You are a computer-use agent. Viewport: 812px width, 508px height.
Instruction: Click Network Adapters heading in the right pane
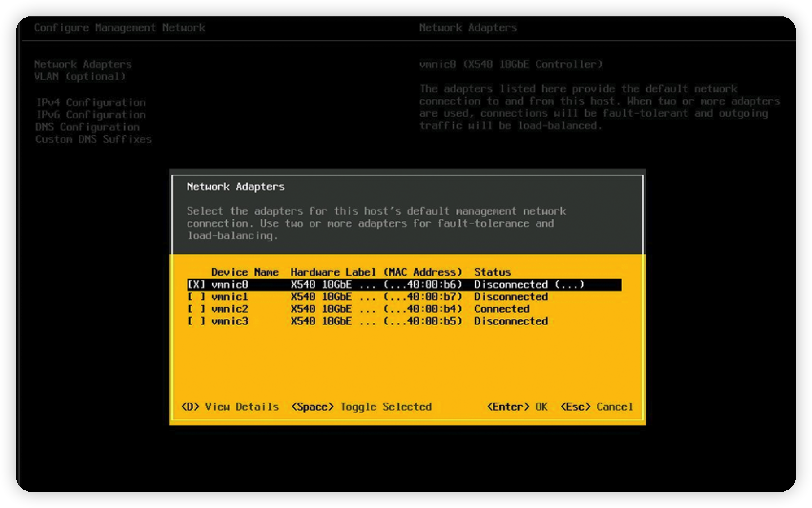point(468,28)
